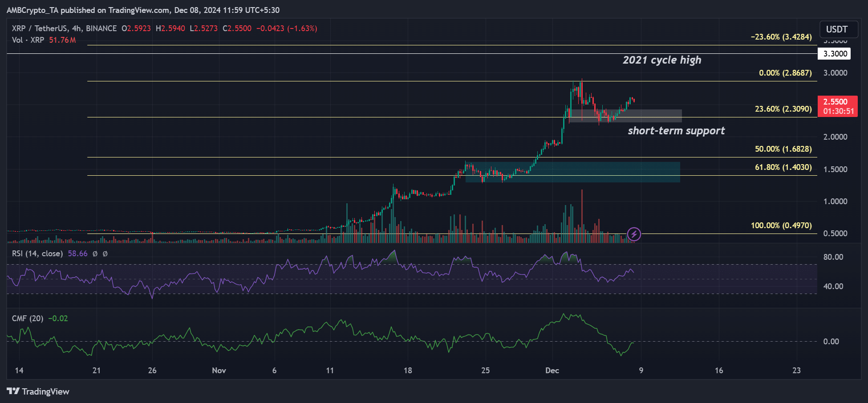Click the 23.60% (2.3090) Fibonacci label
868x403 pixels.
pos(783,109)
